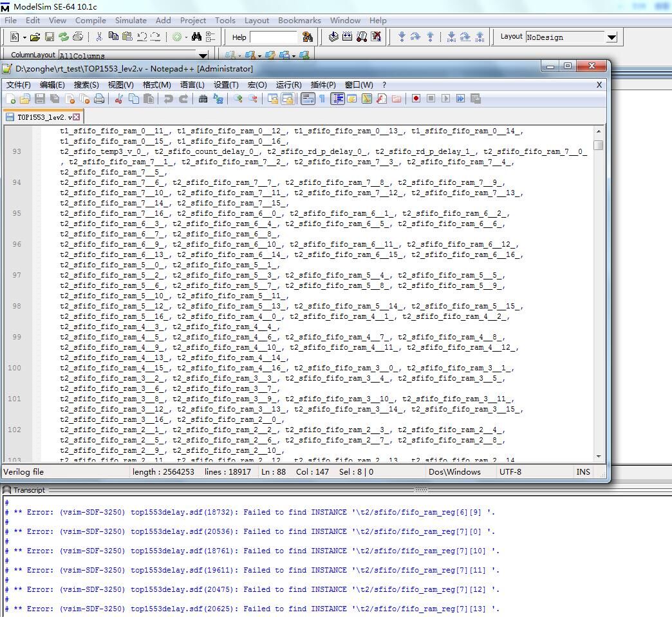This screenshot has width=672, height=617.
Task: Toggle Show All Characters pilcrow button
Action: point(322,99)
